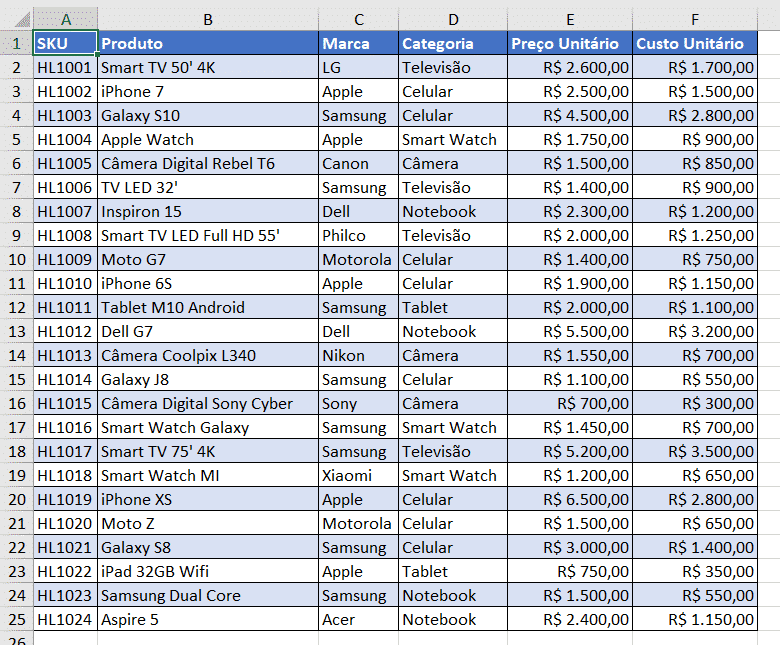
Task: Select the iPhone XS cell
Action: point(208,499)
